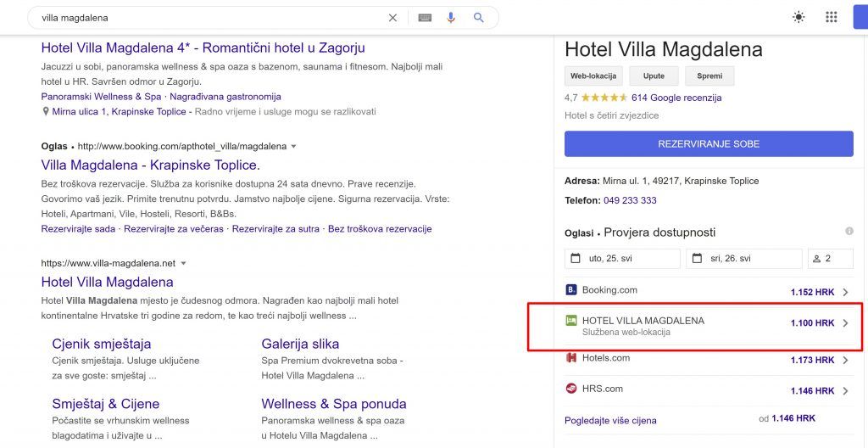The height and width of the screenshot is (448, 868).
Task: Open Pogledajte više cijena link
Action: click(610, 420)
